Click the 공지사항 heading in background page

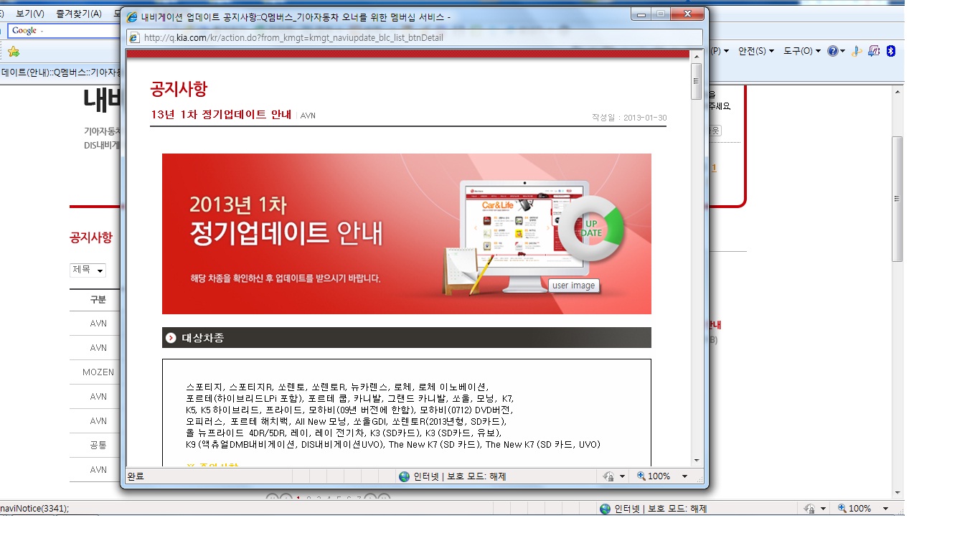tap(91, 237)
